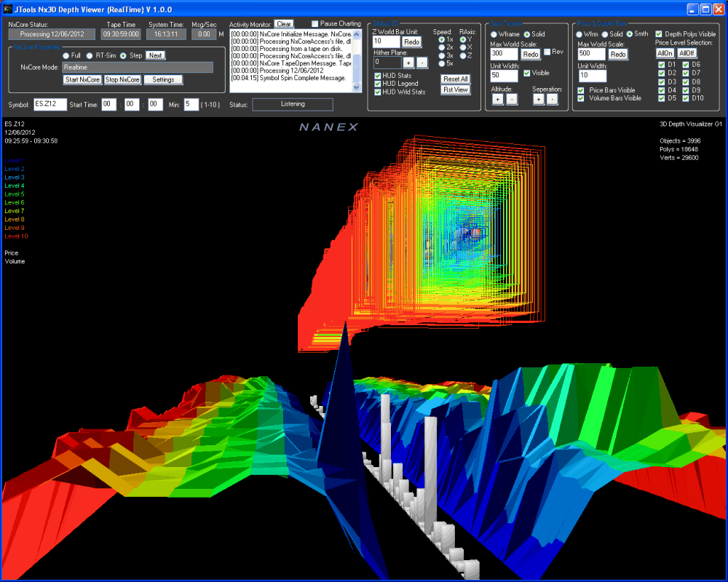The width and height of the screenshot is (728, 582).
Task: Uncheck the D10 depth level
Action: pos(686,97)
